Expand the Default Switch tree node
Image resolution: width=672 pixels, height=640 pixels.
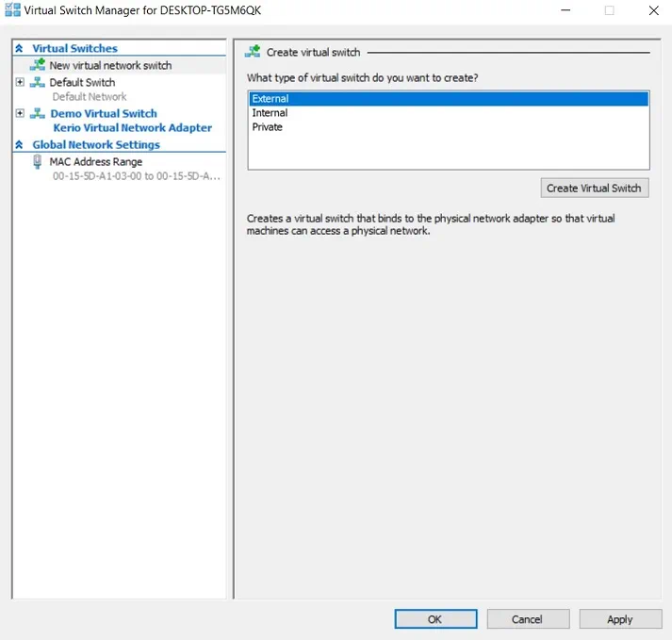point(20,82)
